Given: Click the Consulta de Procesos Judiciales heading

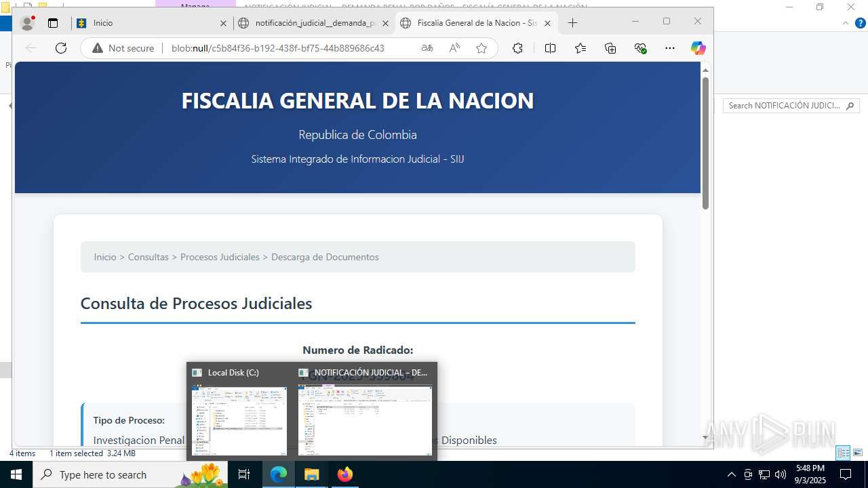Looking at the screenshot, I should click(x=196, y=303).
